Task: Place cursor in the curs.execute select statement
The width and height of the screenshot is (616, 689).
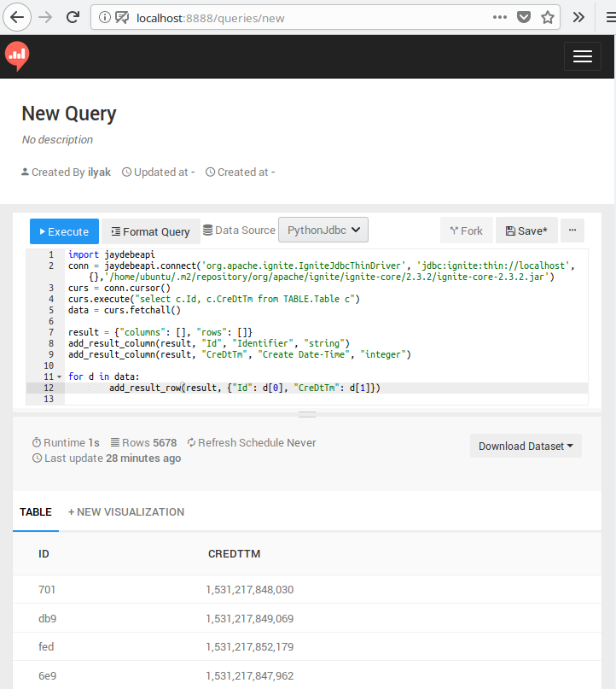Action: (214, 299)
